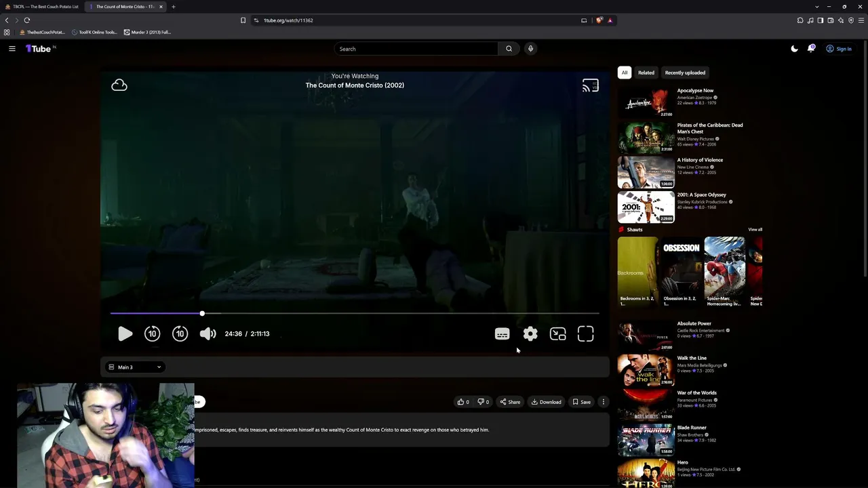Open the ToolFK Online Tools bookmark

(94, 32)
